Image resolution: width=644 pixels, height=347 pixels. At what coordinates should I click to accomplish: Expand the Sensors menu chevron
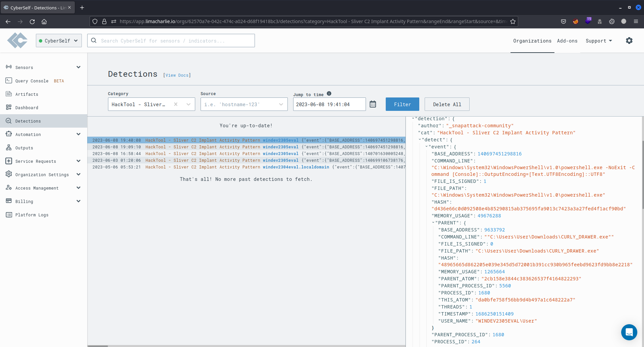78,67
